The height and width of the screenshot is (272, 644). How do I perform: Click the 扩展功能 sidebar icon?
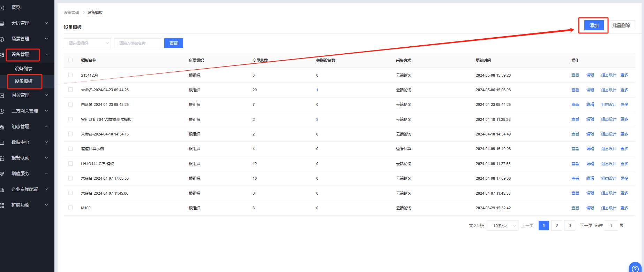(2, 205)
